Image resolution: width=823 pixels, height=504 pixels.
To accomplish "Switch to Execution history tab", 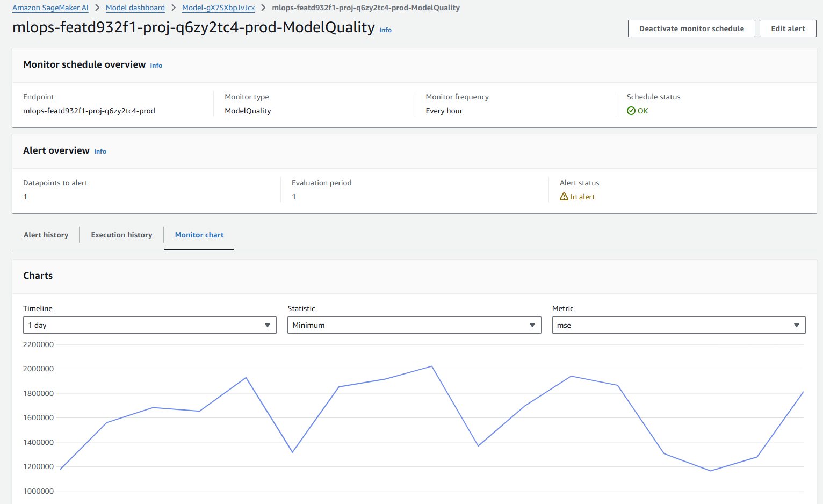I will 121,235.
